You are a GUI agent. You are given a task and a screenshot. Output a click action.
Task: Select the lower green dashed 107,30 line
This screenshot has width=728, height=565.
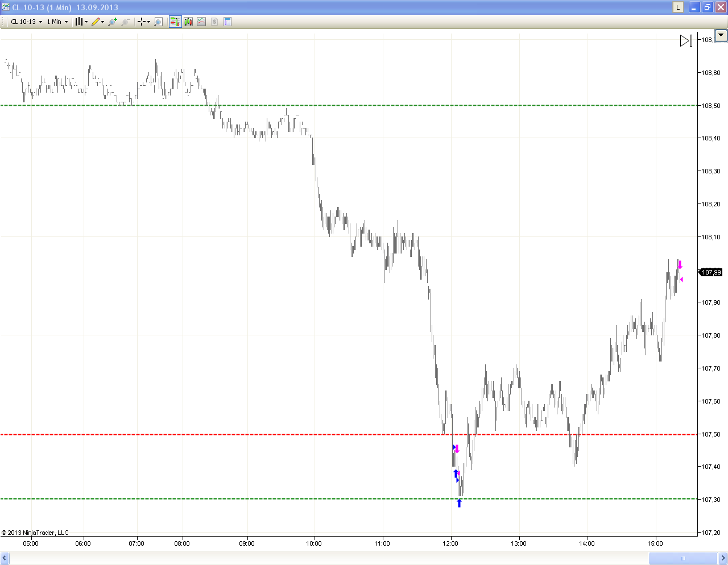348,498
